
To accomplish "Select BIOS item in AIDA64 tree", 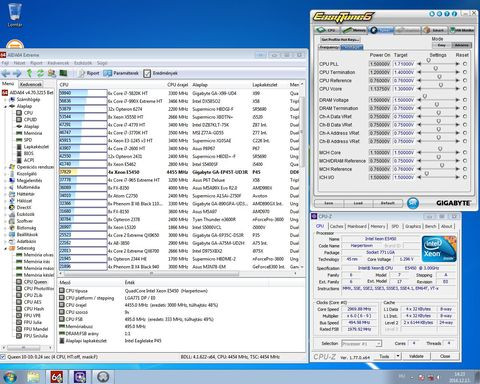I will (25, 153).
